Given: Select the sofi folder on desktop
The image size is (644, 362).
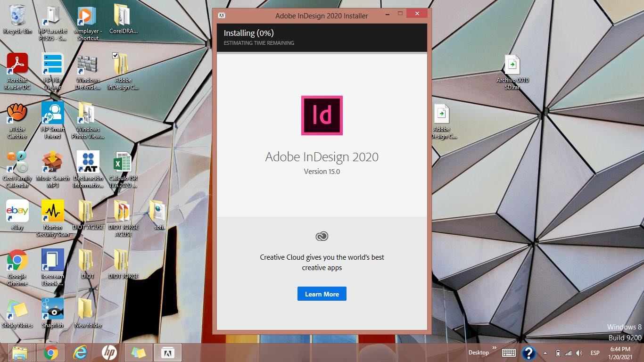Looking at the screenshot, I should tap(158, 215).
